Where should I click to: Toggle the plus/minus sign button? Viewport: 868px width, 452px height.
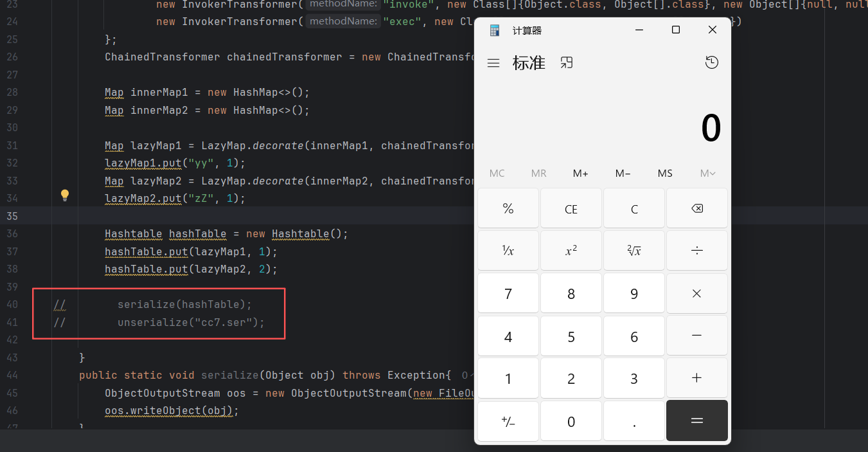[x=508, y=422]
